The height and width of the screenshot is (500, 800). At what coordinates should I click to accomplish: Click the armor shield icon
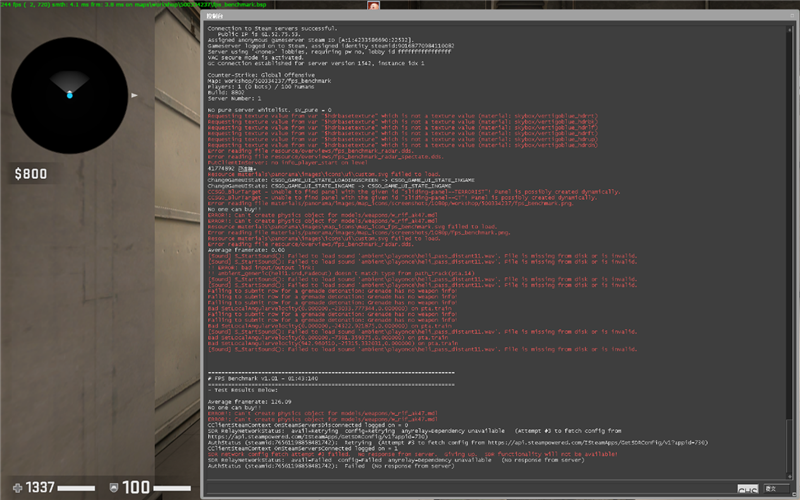tap(114, 488)
